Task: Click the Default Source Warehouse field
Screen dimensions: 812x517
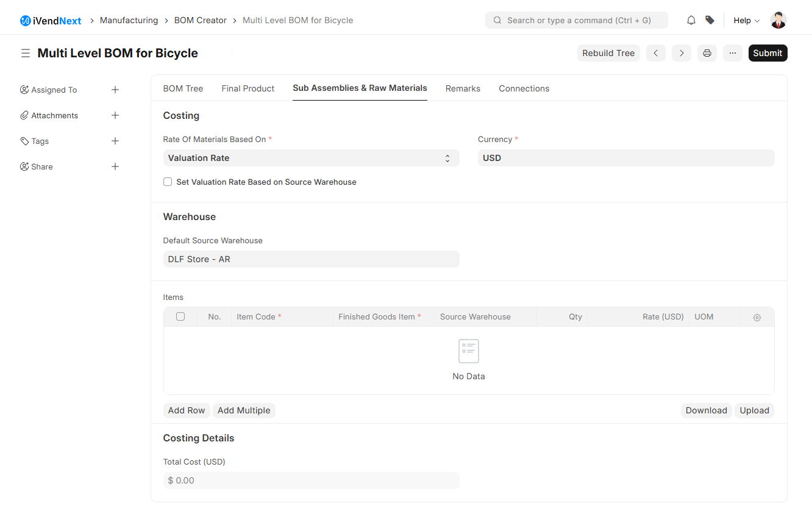Action: pyautogui.click(x=311, y=259)
